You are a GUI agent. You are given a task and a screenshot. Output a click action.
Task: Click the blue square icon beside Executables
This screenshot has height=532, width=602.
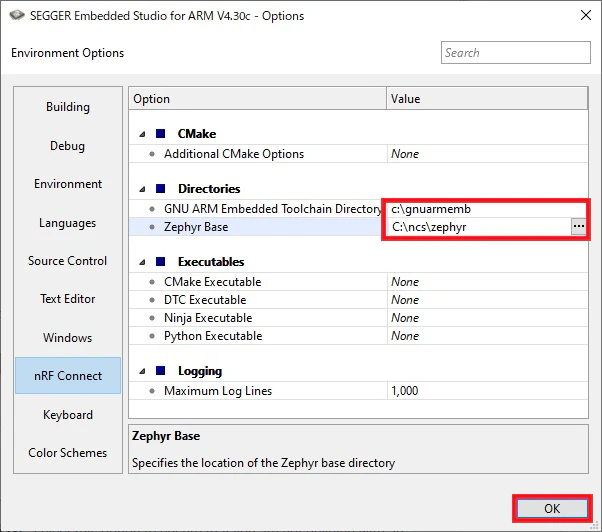[160, 261]
